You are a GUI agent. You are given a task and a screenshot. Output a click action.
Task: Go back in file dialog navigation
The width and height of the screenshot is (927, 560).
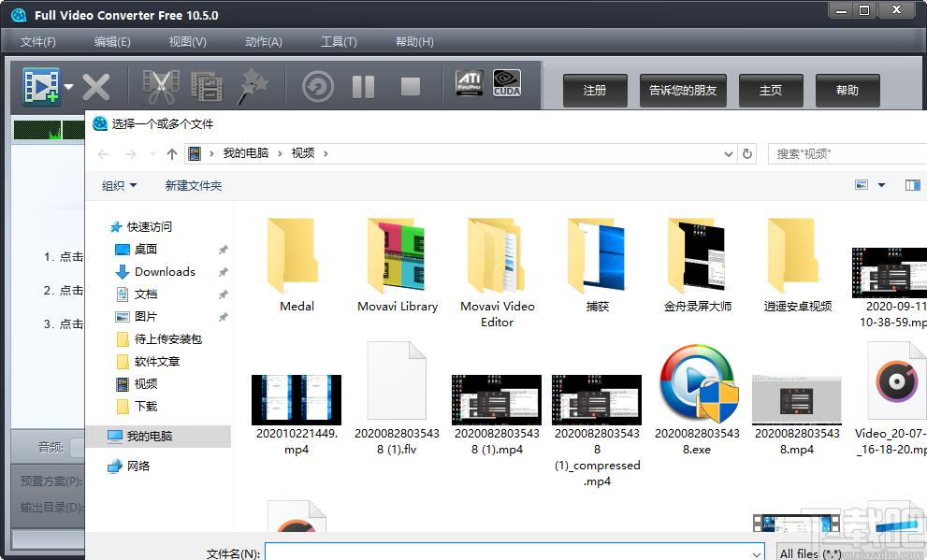pyautogui.click(x=103, y=154)
